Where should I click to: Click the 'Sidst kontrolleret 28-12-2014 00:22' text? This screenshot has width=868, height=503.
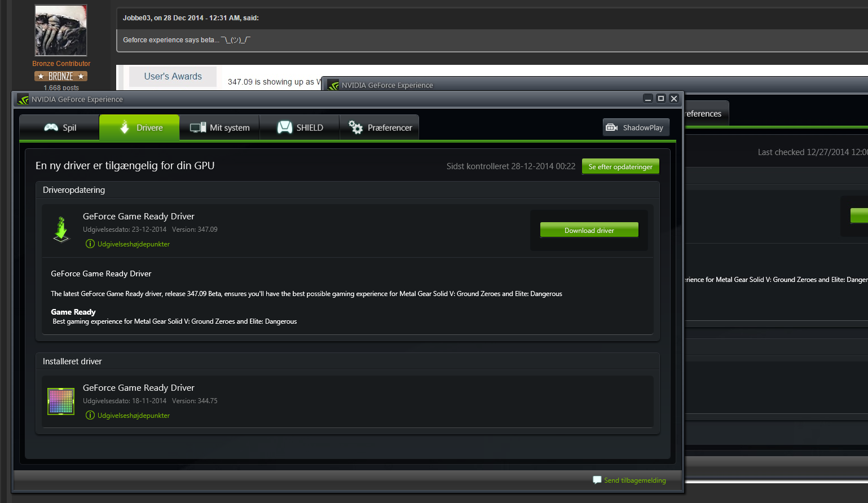(x=511, y=166)
